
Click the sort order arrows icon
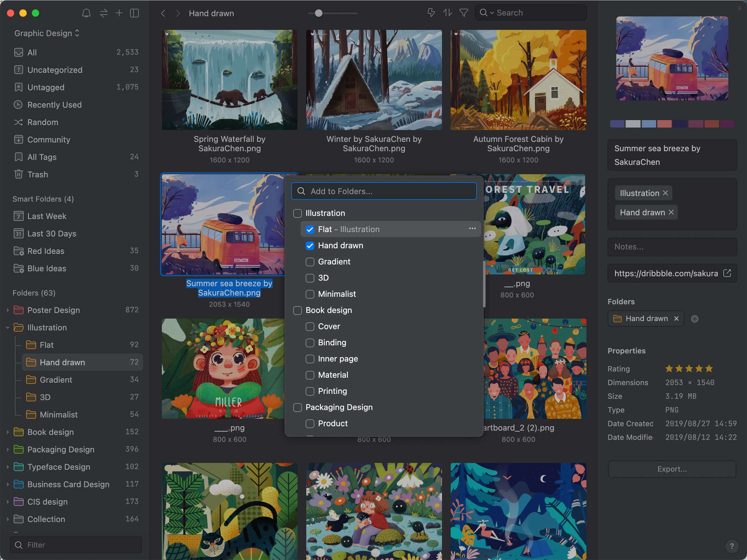[x=447, y=12]
